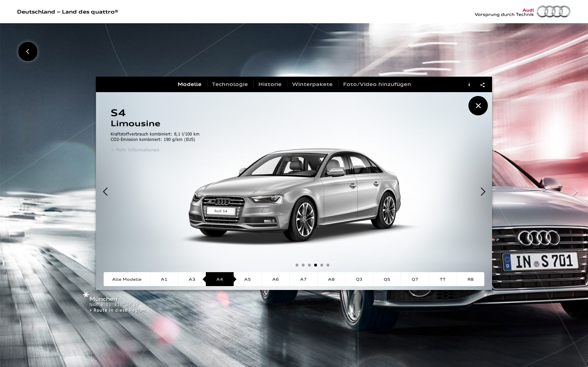
Task: Click the share icon in the overlay header
Action: pos(482,85)
